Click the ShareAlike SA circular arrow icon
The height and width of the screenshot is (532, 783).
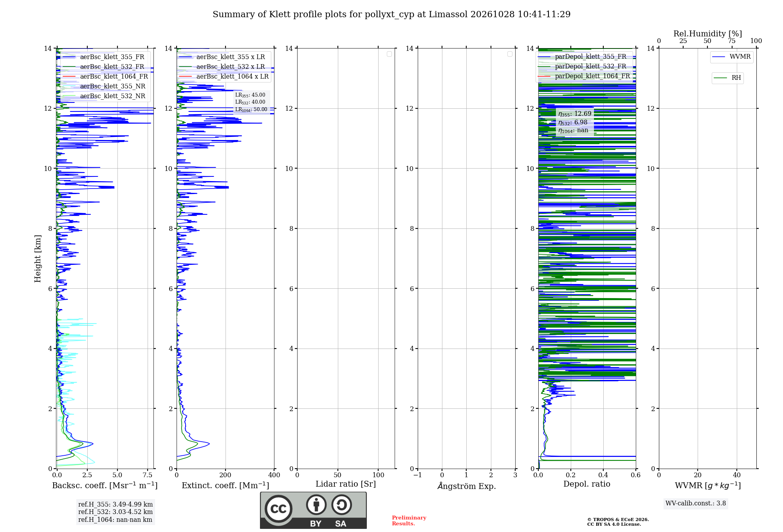click(x=341, y=505)
